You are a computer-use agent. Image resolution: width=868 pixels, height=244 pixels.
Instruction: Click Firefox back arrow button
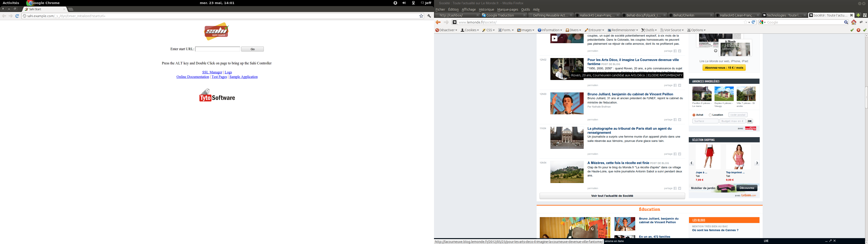pos(438,22)
